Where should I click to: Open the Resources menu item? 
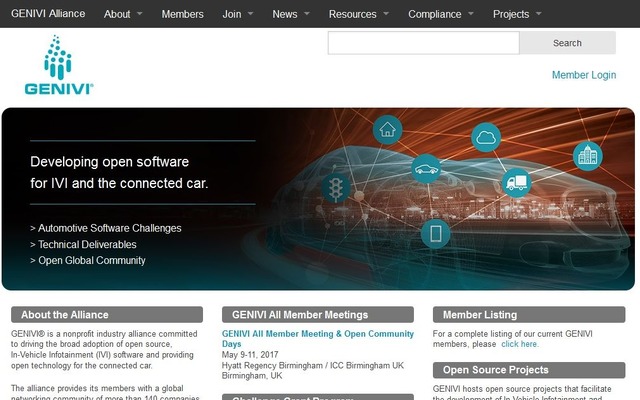pyautogui.click(x=353, y=14)
